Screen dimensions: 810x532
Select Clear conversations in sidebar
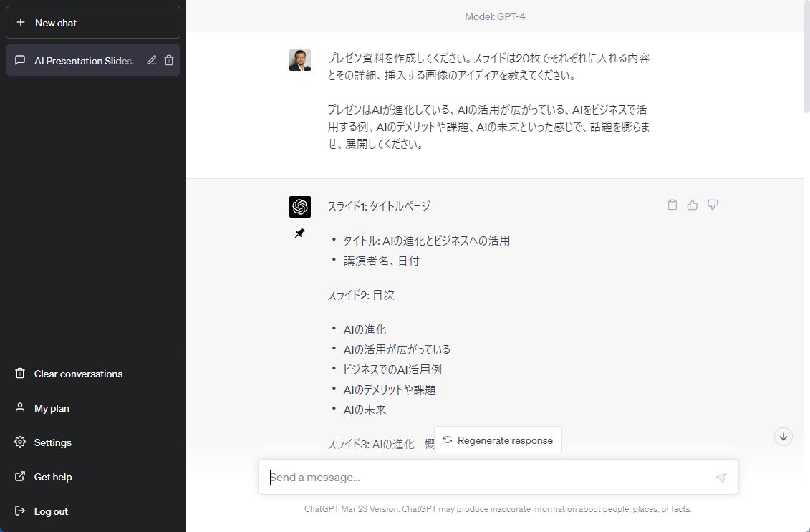coord(78,374)
